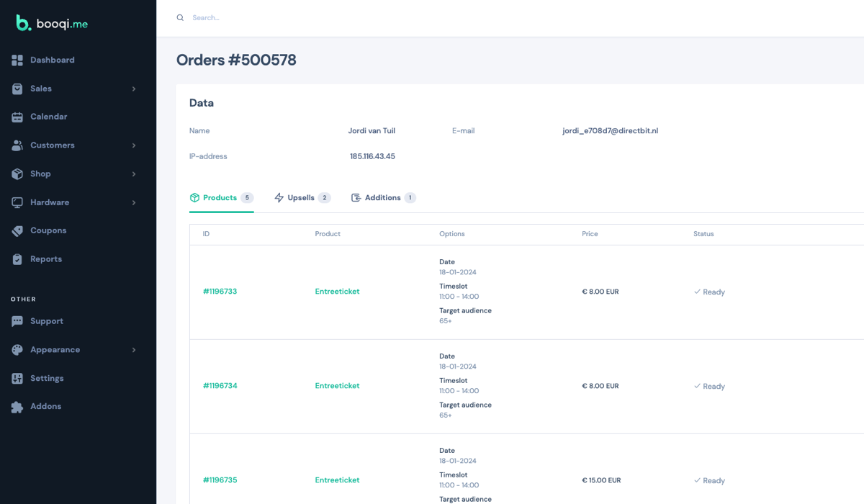Click the Reports clipboard icon

(17, 259)
